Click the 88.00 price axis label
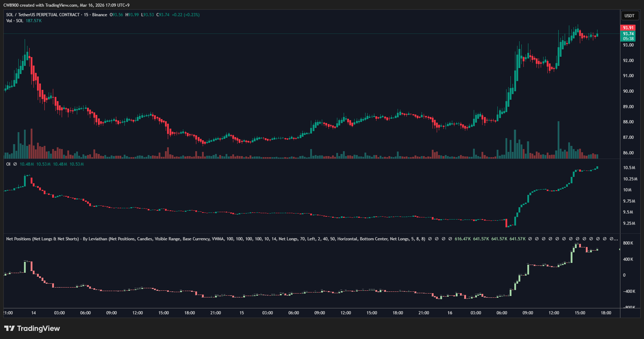Screen dimensions: 644x339 [628, 122]
